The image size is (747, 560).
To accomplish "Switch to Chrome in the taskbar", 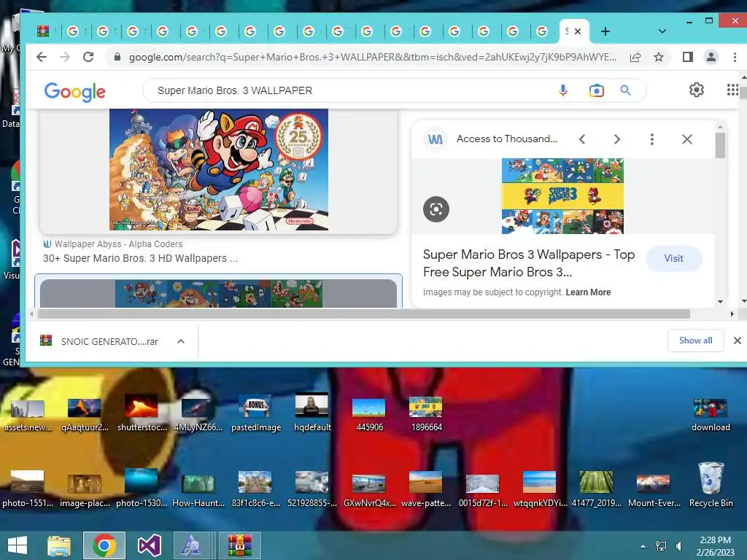I will (104, 545).
